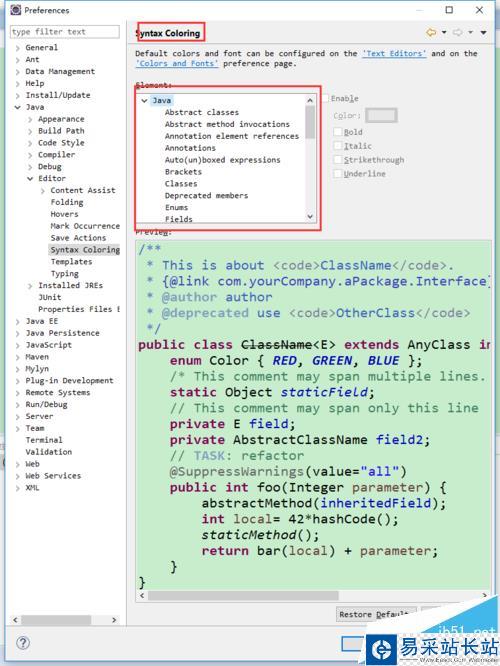Image resolution: width=500 pixels, height=666 pixels.
Task: Expand the Ant tree node
Action: pyautogui.click(x=17, y=60)
